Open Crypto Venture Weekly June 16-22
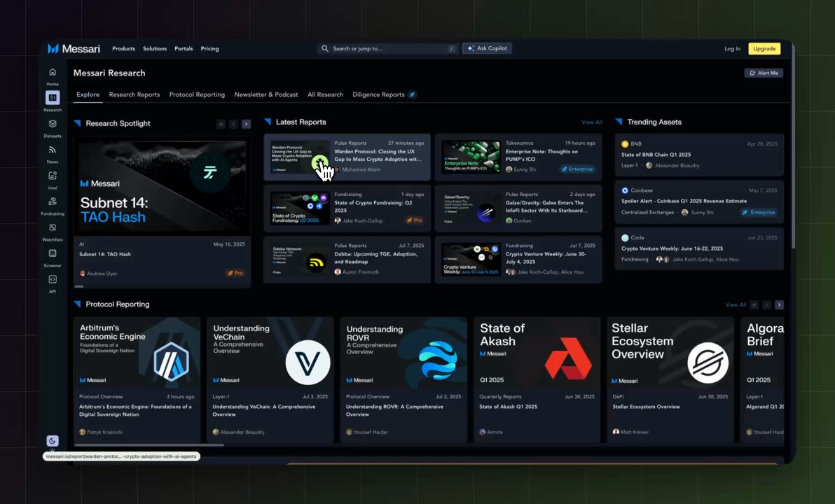Image resolution: width=835 pixels, height=504 pixels. 699,248
